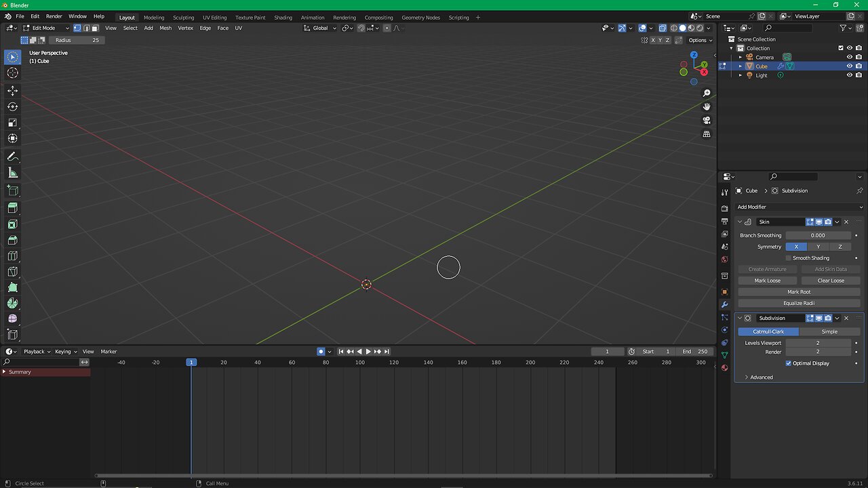Toggle X-ray display in viewport header
The image size is (868, 488).
click(x=662, y=28)
